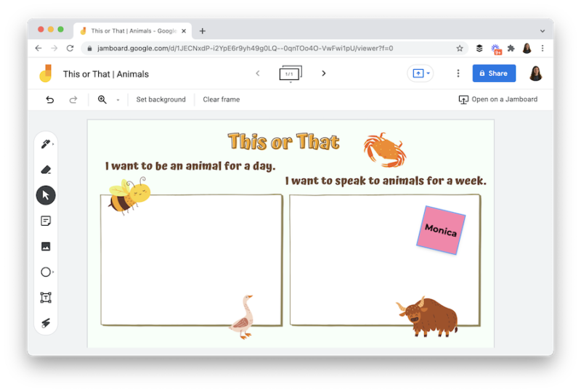The image size is (581, 392).
Task: Click the "This or That" heading
Action: pyautogui.click(x=283, y=142)
